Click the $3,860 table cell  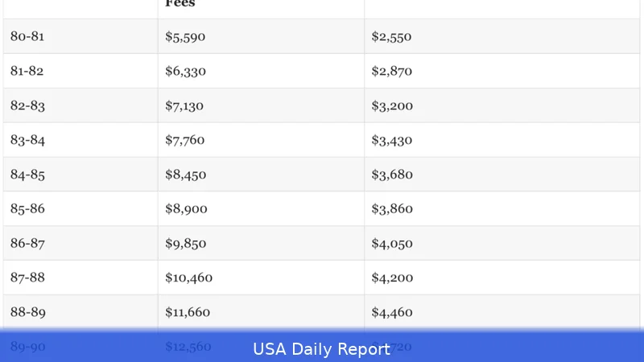[x=392, y=209]
